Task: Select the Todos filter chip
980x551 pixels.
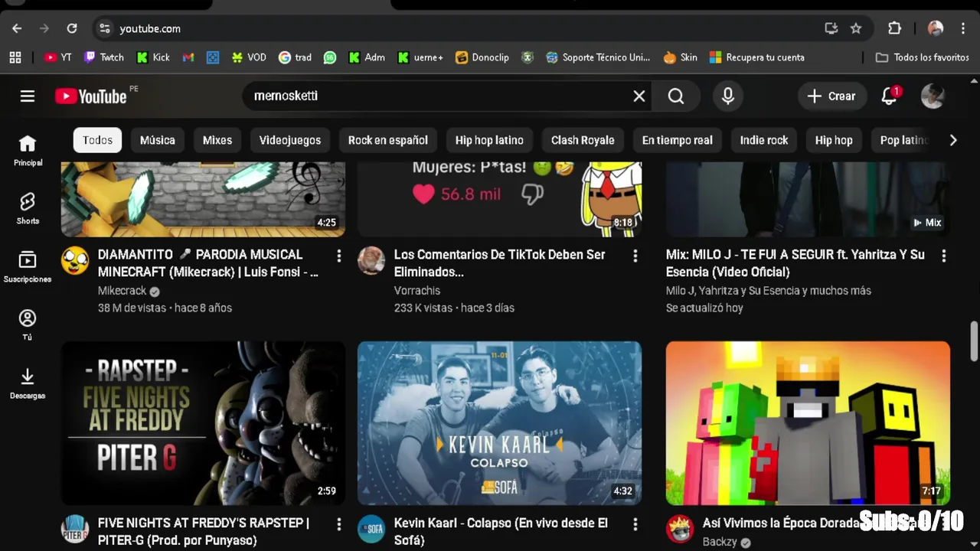Action: tap(97, 140)
